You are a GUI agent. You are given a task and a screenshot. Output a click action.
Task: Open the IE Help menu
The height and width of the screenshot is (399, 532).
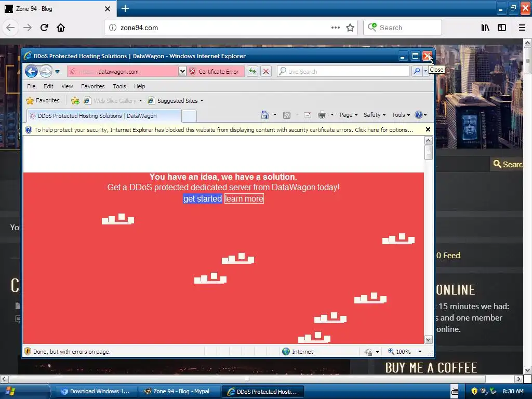pos(139,86)
